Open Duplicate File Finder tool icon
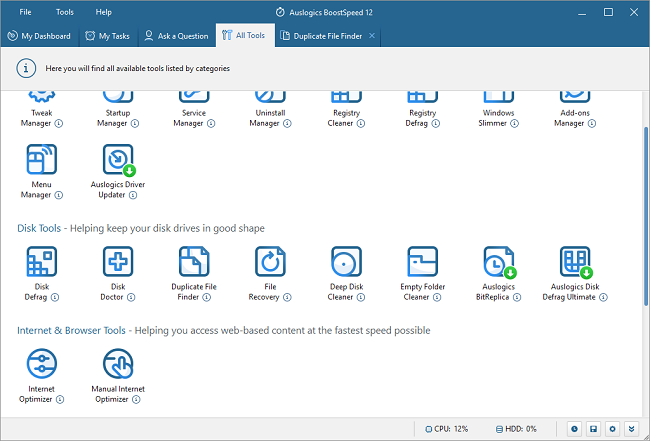This screenshot has height=441, width=650. (194, 262)
